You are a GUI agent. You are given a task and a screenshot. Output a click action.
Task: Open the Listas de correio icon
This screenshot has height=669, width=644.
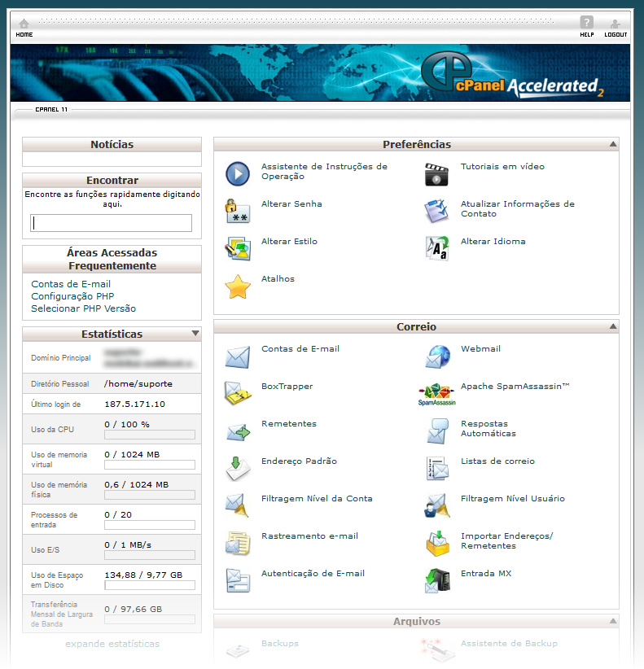(x=437, y=468)
